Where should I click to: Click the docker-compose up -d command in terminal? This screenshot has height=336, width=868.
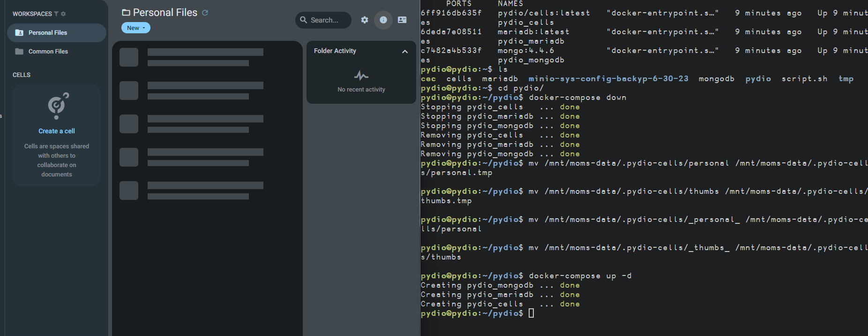point(580,276)
